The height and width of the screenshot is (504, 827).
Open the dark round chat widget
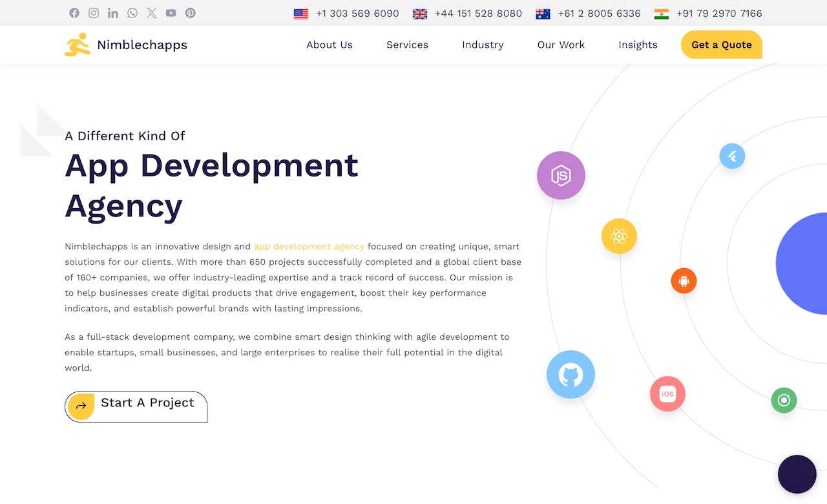tap(797, 474)
